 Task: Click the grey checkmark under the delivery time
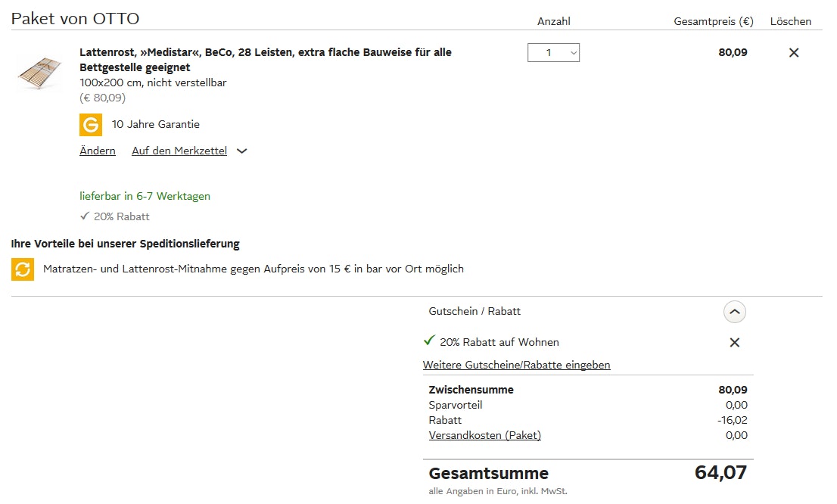85,216
